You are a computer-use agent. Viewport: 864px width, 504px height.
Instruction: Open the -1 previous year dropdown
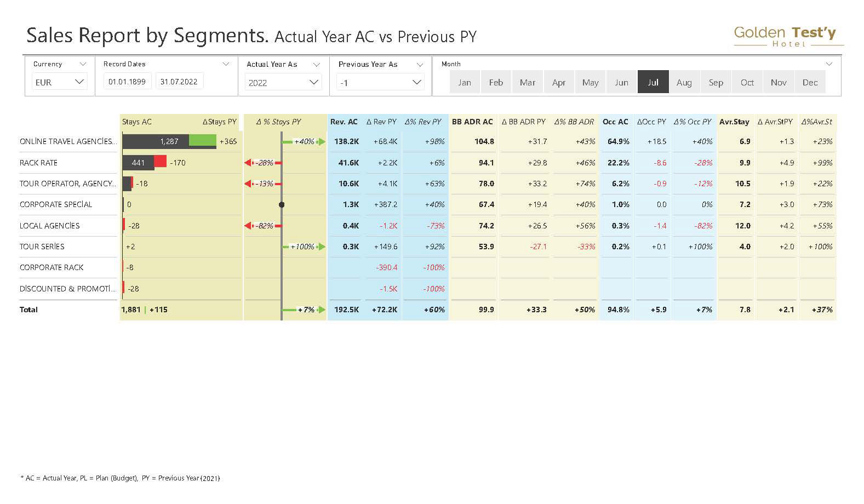point(380,83)
